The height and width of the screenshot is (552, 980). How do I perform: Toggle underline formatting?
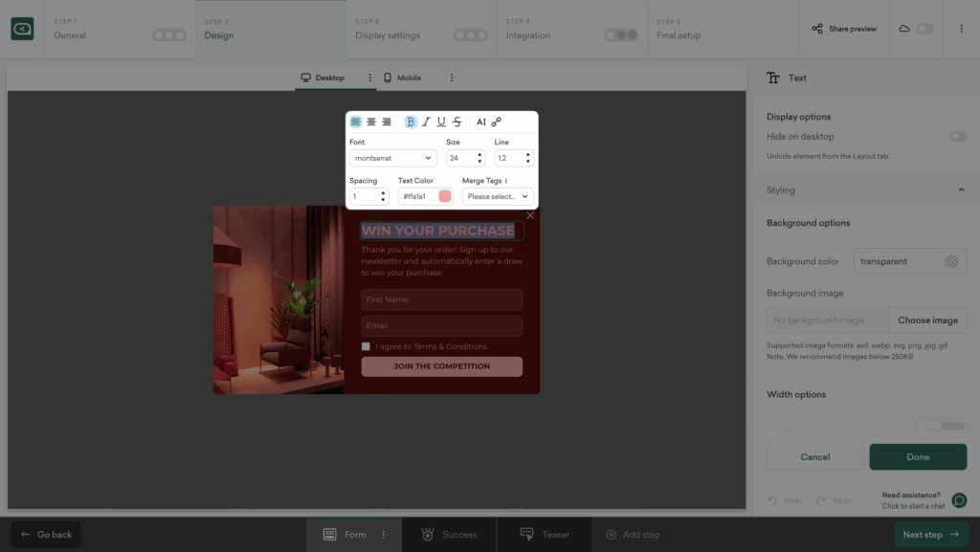(x=441, y=121)
